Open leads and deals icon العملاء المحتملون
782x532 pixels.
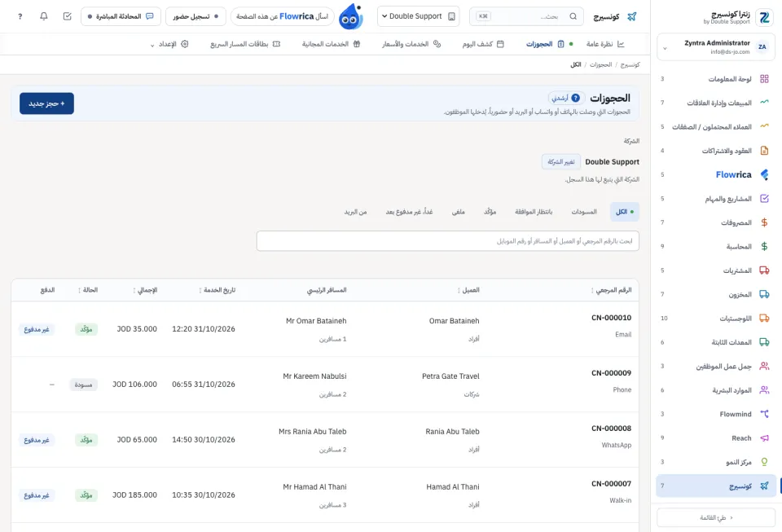(x=764, y=126)
